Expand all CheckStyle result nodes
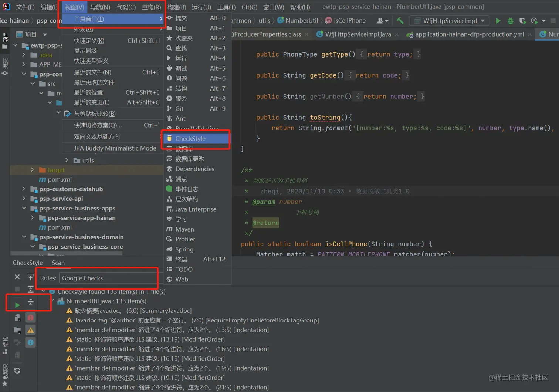 (31, 289)
